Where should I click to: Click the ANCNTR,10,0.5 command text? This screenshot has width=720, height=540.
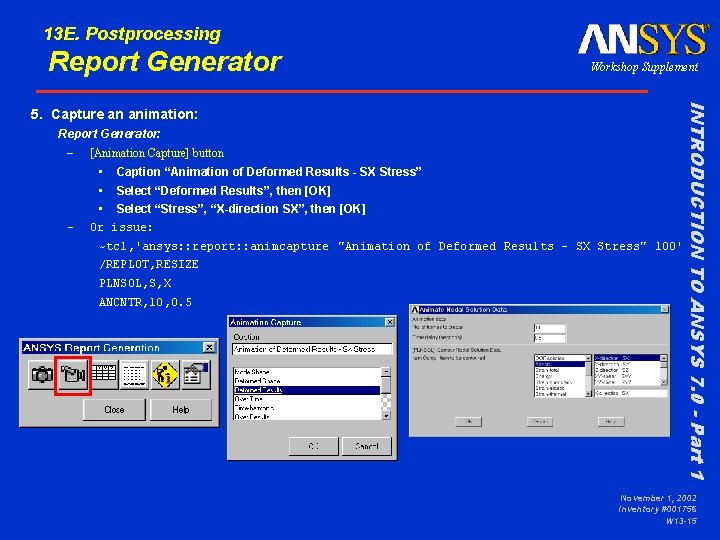click(145, 302)
